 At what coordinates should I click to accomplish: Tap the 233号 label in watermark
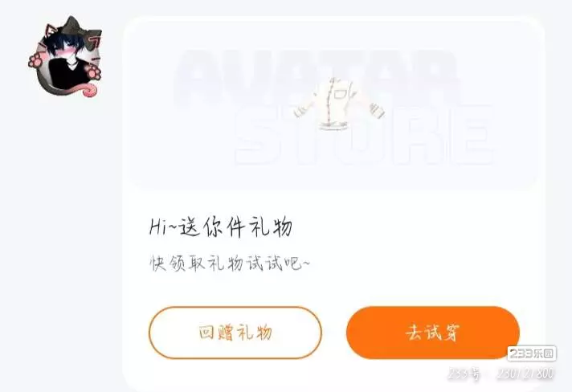click(464, 374)
